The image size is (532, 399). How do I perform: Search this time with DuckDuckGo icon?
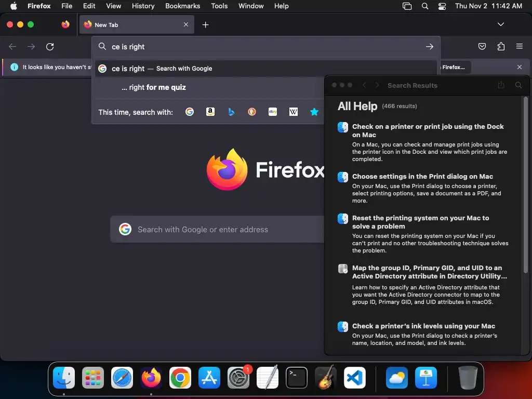click(x=252, y=112)
